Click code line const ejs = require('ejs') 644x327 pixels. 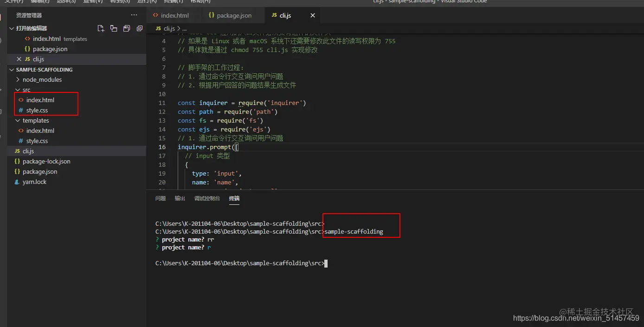(x=224, y=129)
